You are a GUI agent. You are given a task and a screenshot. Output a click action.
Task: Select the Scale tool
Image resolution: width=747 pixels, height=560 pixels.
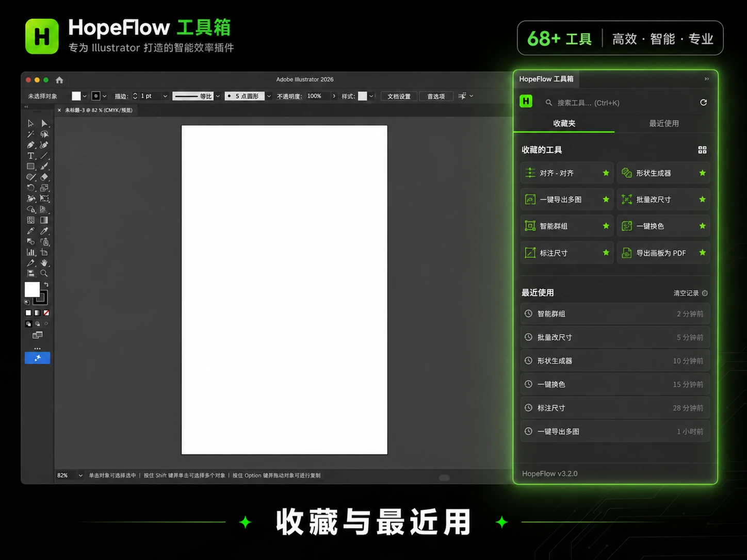coord(44,188)
